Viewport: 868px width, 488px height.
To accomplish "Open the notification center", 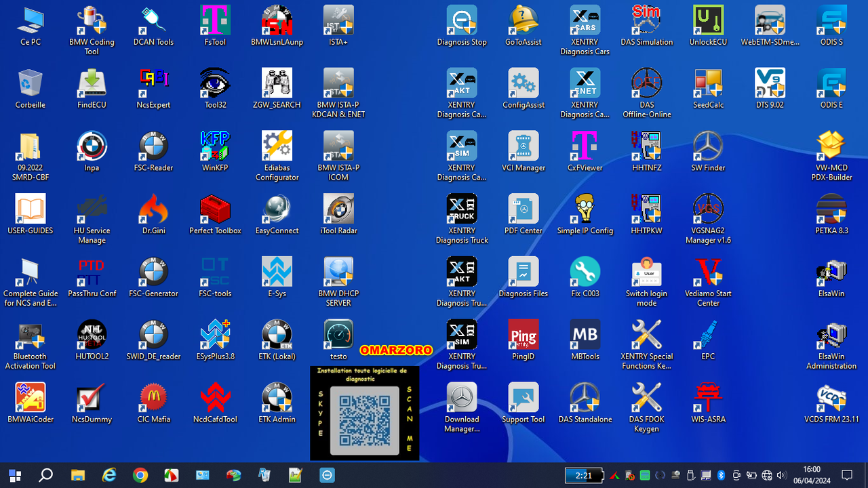I will click(x=847, y=475).
